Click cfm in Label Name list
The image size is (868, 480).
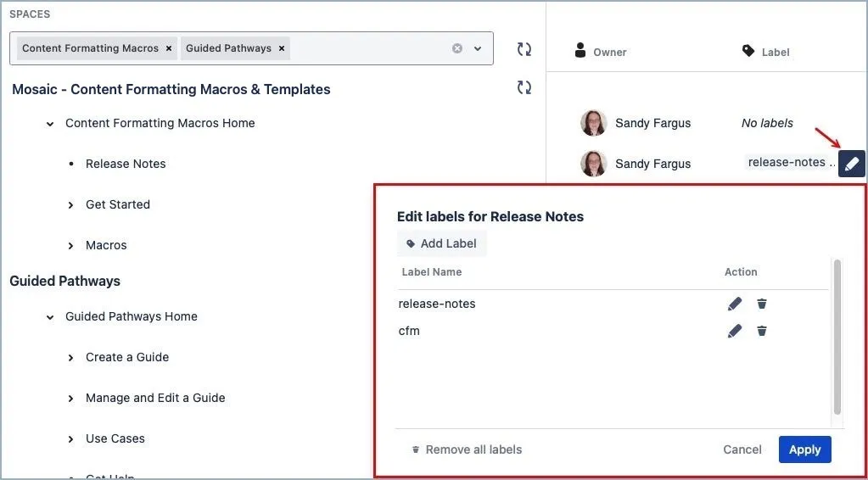pos(409,332)
